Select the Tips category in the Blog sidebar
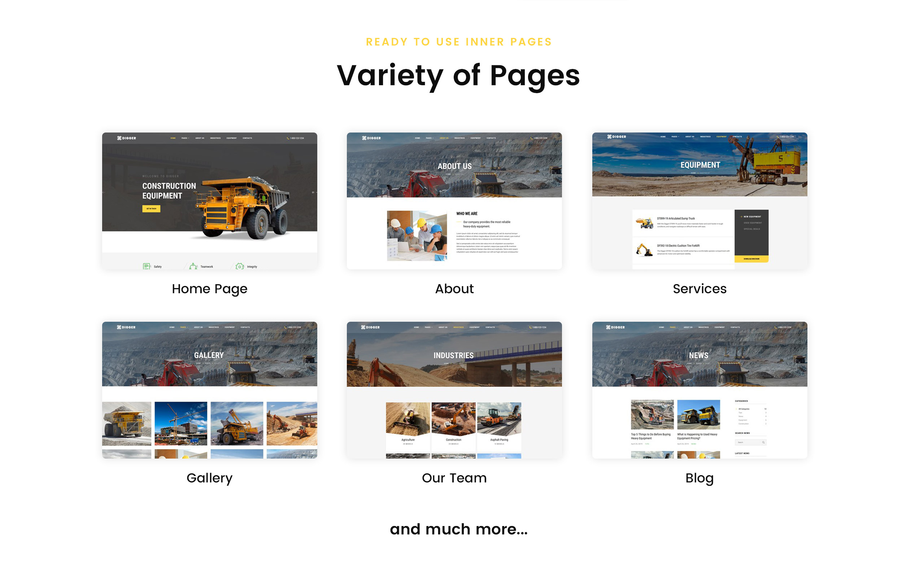Viewport: 924px width, 581px height. tap(741, 413)
